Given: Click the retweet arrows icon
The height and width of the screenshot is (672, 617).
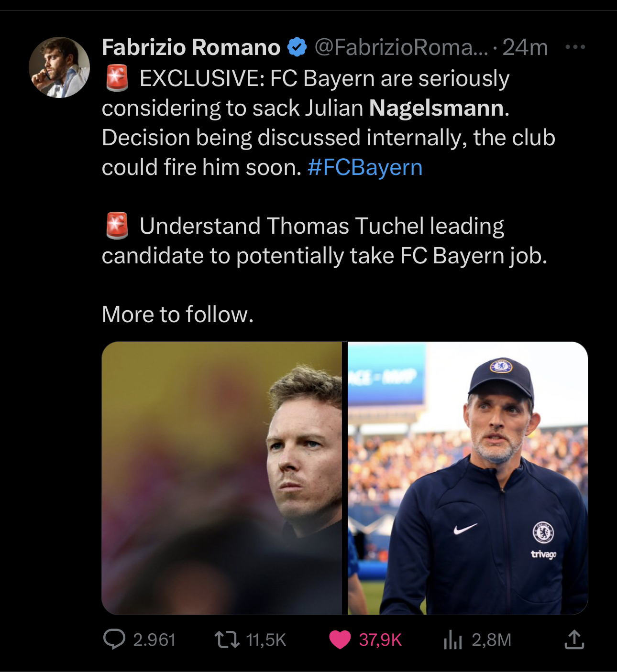Looking at the screenshot, I should pyautogui.click(x=227, y=639).
